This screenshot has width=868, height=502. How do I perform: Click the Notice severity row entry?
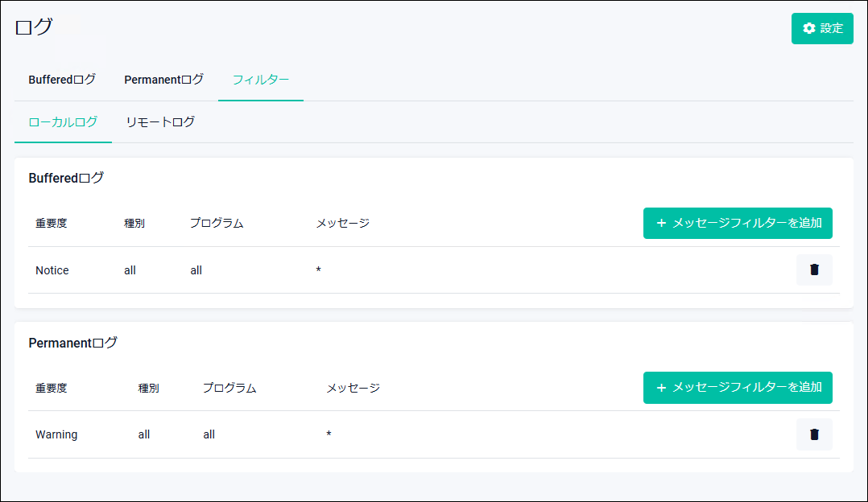click(52, 270)
